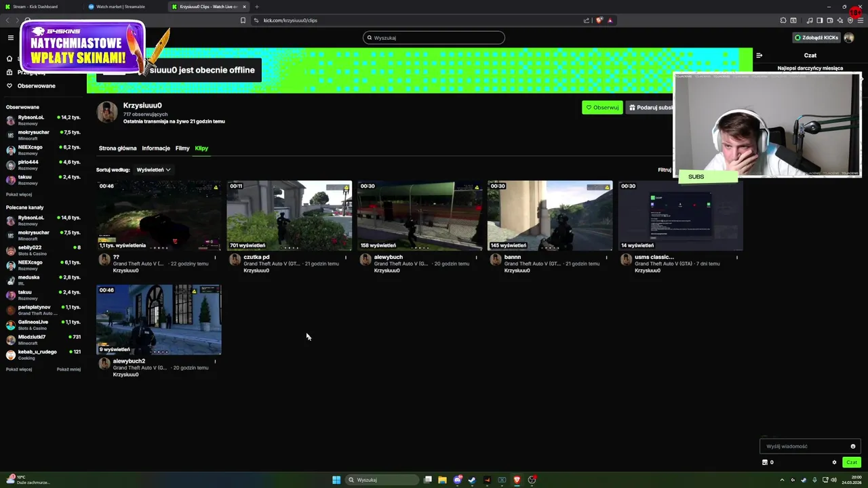Click the 'Wyślij wiadomość' chat input
868x488 pixels.
810,446
